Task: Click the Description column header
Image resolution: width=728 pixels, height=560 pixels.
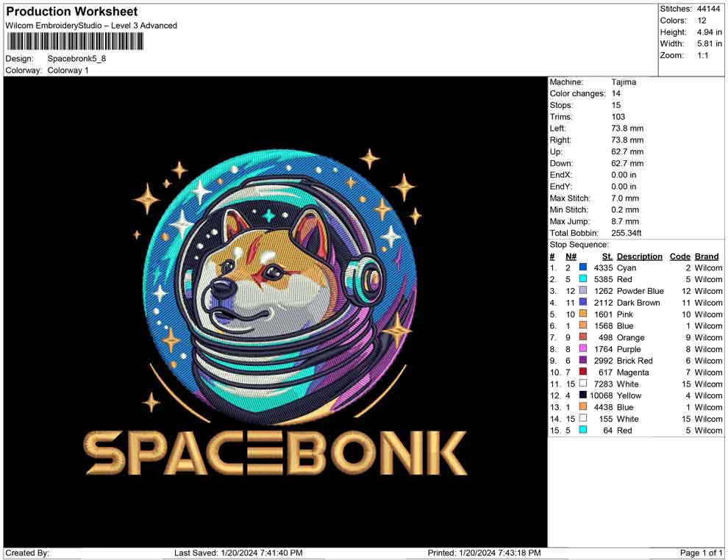Action: [x=639, y=256]
